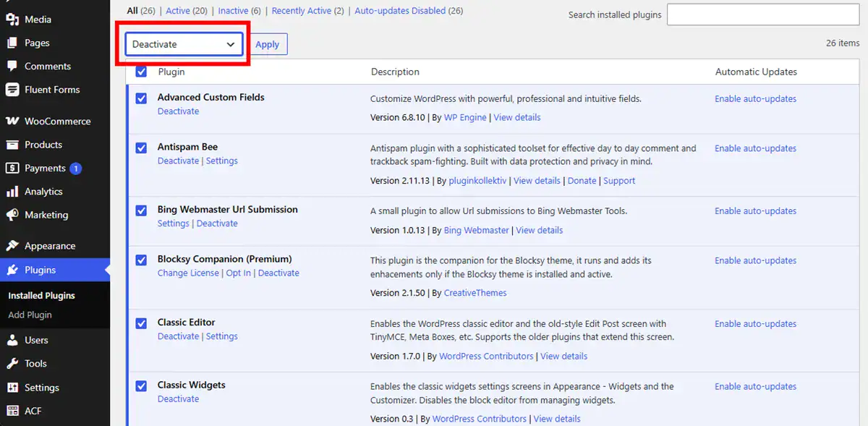The image size is (868, 426).
Task: Uncheck Bing Webmaster Url Submission checkbox
Action: [x=141, y=210]
